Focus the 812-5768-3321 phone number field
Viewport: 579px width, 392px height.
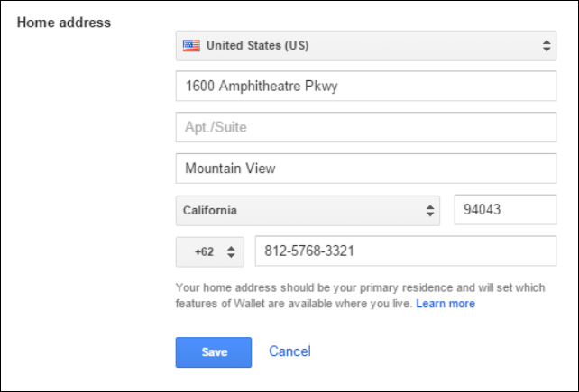(x=406, y=251)
